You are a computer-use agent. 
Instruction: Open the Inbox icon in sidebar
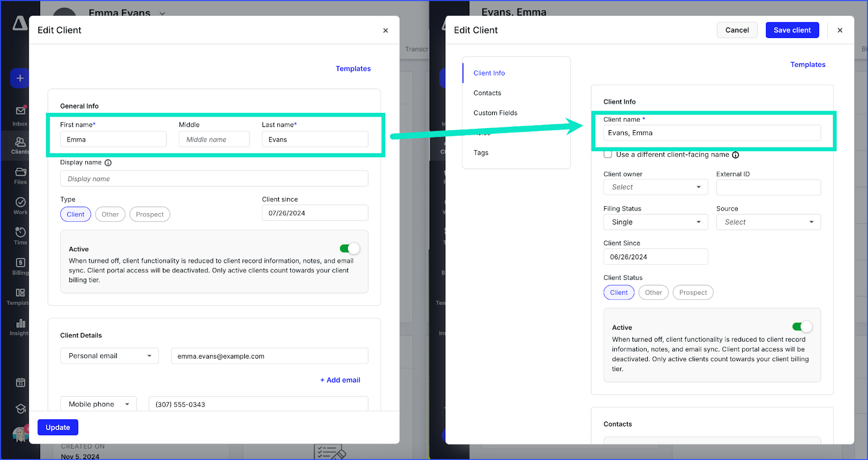coord(20,111)
